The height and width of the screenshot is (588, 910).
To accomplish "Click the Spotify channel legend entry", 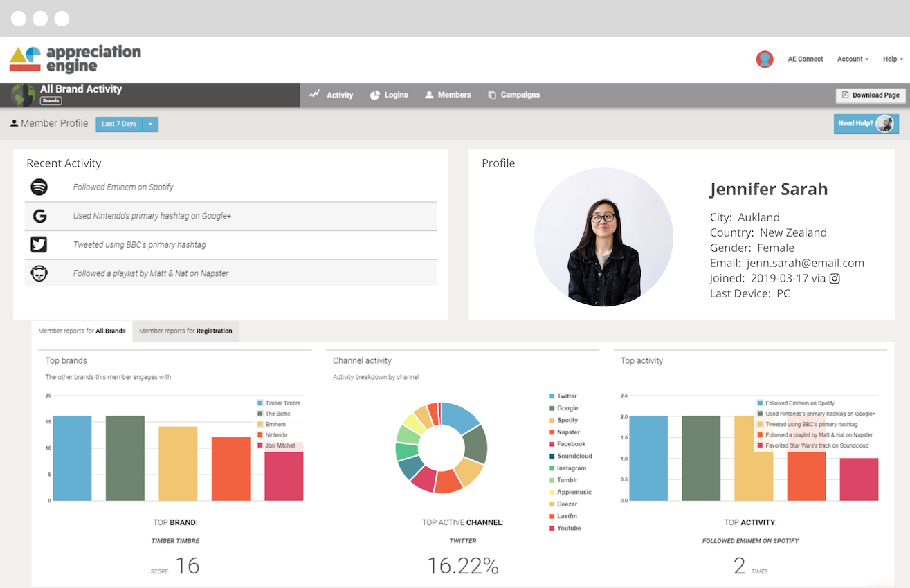I will [564, 420].
